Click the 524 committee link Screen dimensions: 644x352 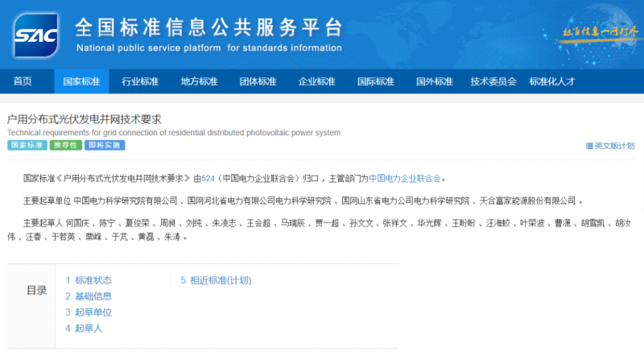(x=208, y=178)
